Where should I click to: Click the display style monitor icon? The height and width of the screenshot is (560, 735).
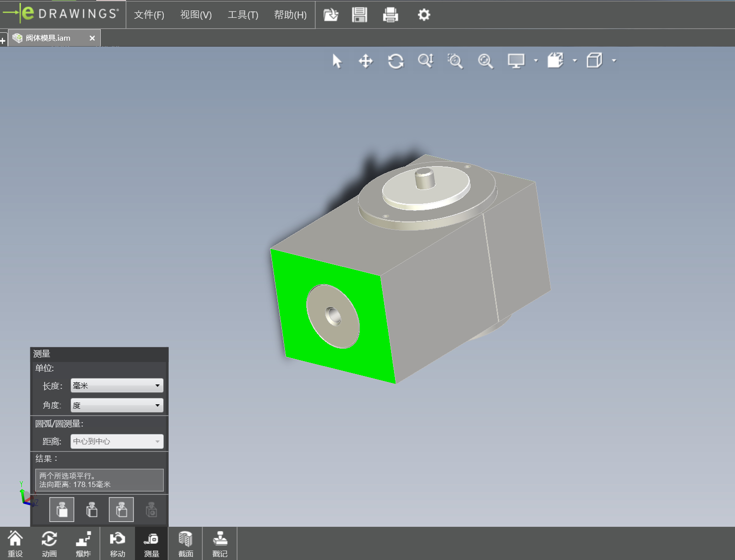pos(516,61)
